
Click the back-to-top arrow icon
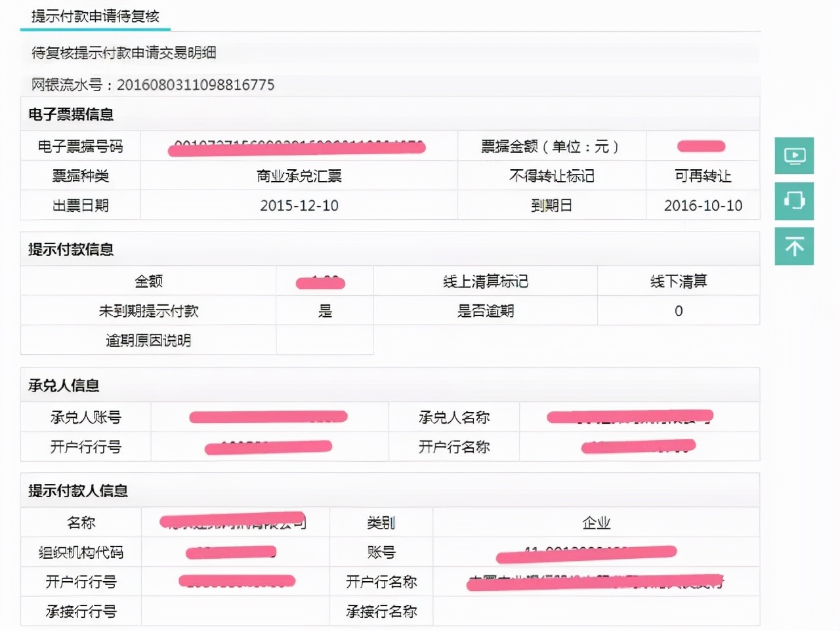[x=794, y=246]
